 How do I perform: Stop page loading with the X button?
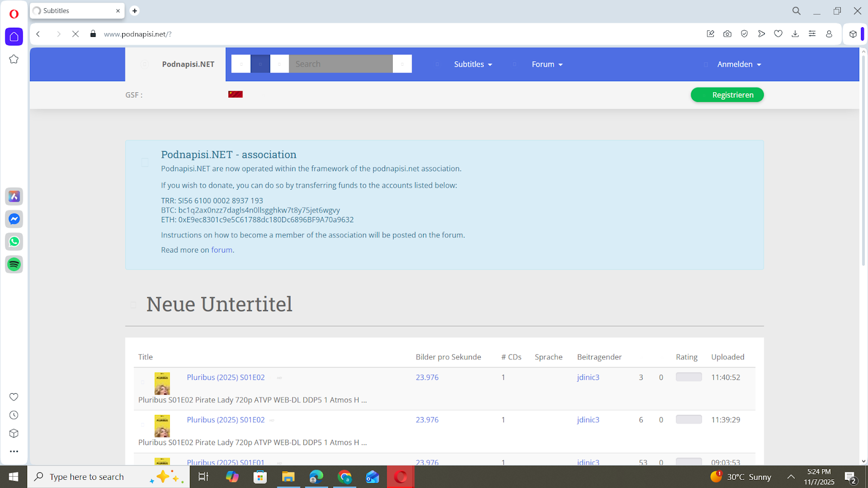75,34
